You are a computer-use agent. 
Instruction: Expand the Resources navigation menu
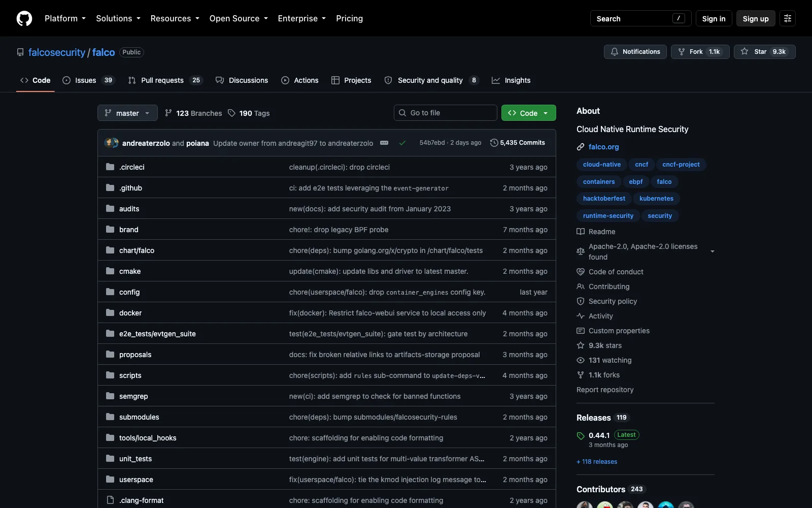pos(175,18)
